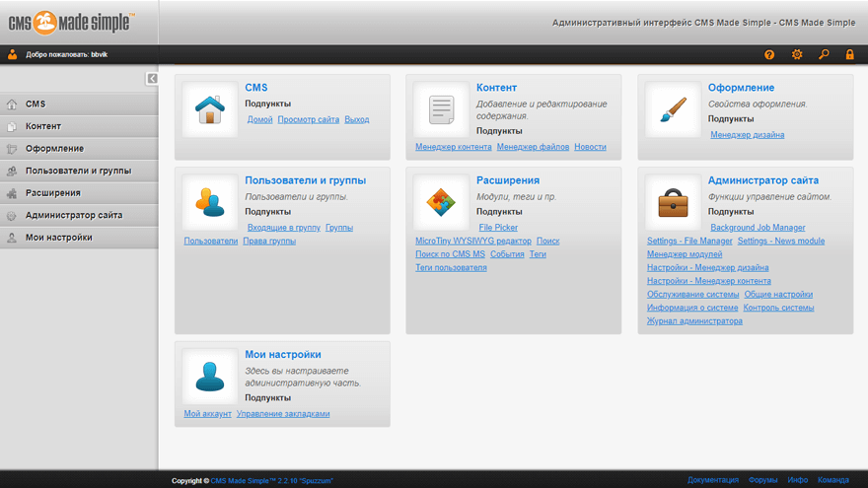Click the puzzle piece Расширения icon
The width and height of the screenshot is (868, 488).
(x=441, y=202)
